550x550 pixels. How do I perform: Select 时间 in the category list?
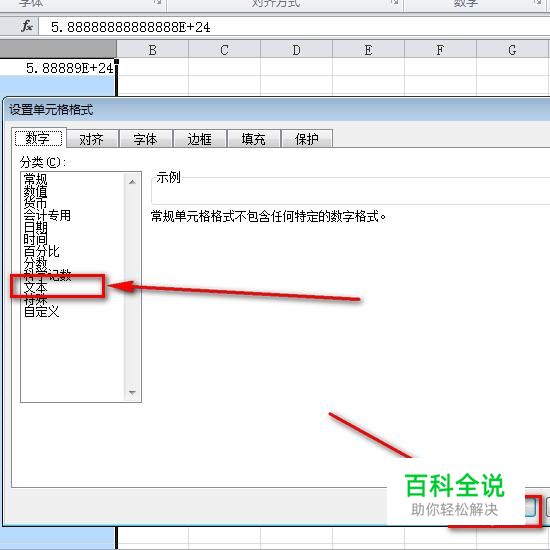coord(35,239)
